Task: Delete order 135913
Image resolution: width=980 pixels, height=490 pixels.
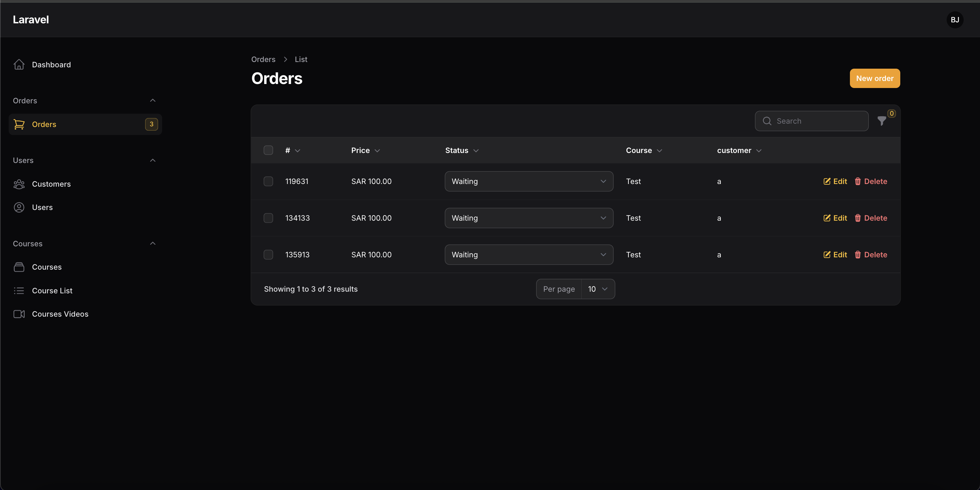Action: 871,255
